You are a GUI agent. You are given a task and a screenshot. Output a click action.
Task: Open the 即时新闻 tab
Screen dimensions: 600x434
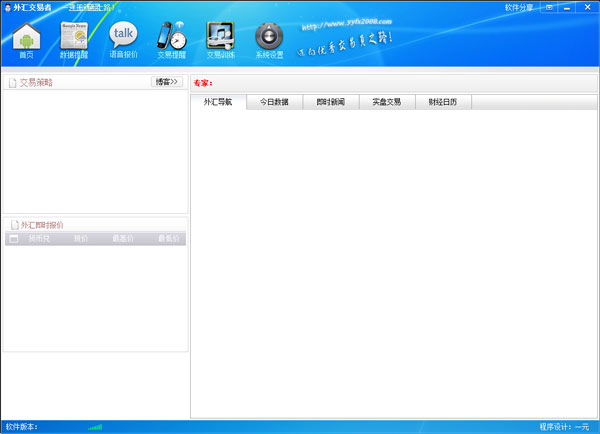click(330, 102)
